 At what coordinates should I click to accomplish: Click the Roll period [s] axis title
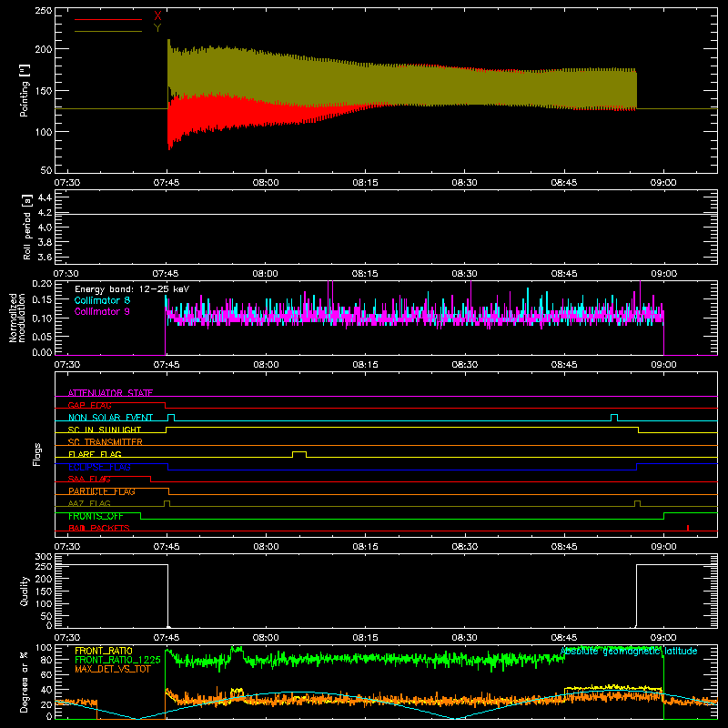(x=27, y=227)
